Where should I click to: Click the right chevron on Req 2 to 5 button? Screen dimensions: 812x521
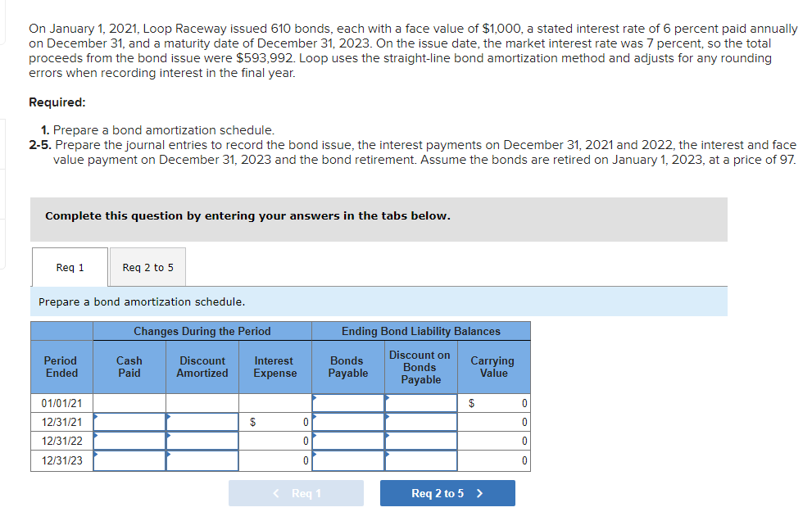tap(479, 493)
